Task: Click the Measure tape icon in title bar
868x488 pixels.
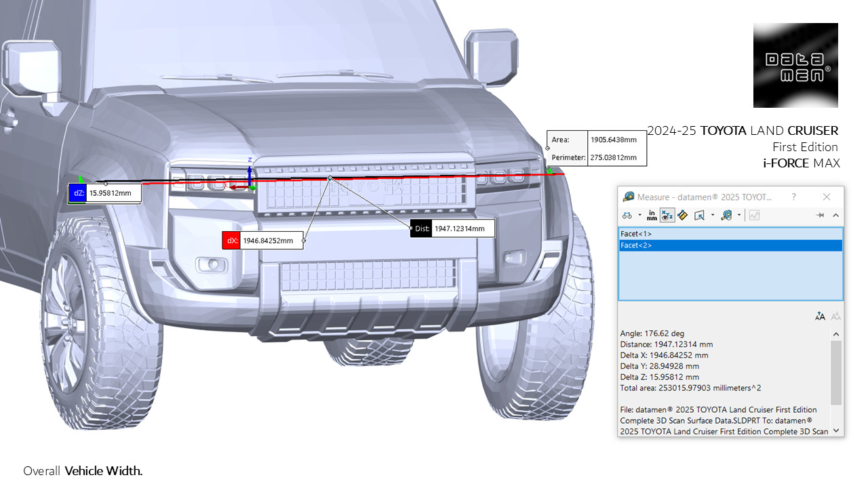Action: click(629, 197)
